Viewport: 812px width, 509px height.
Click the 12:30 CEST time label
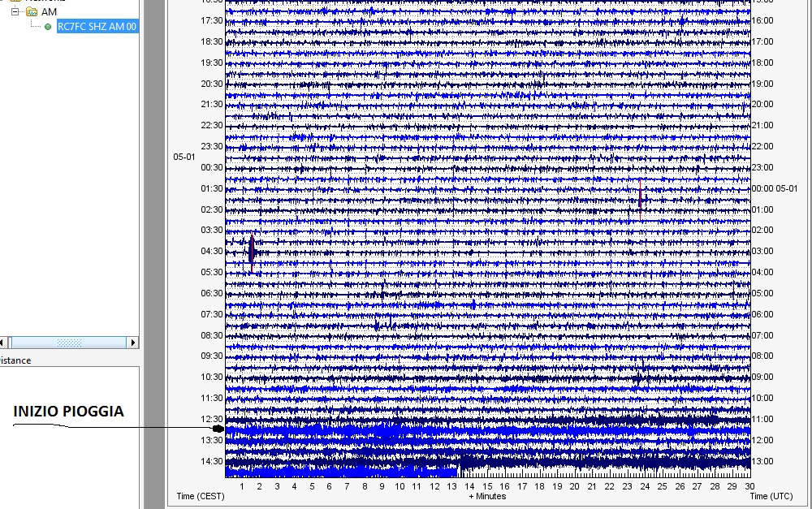(x=212, y=420)
